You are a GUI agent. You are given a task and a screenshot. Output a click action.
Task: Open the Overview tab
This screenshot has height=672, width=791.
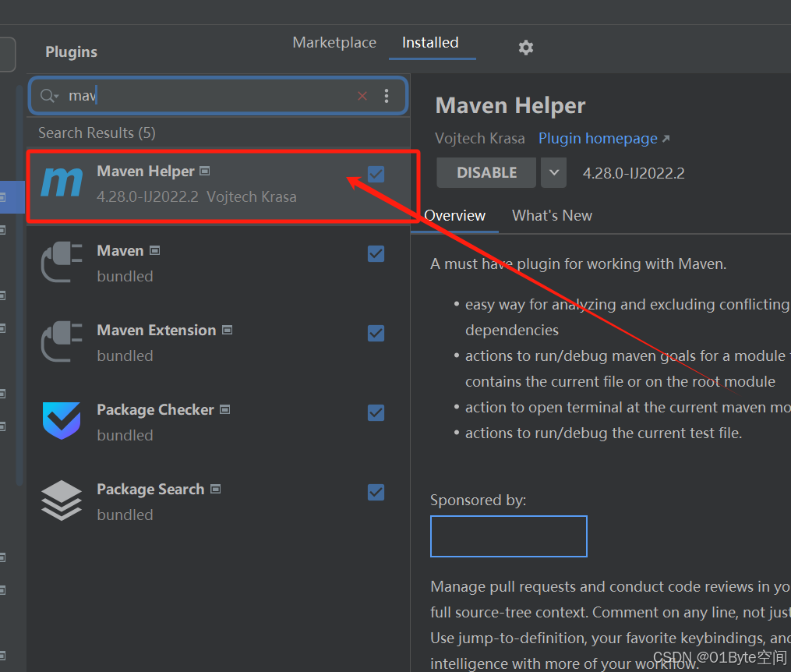click(x=455, y=215)
